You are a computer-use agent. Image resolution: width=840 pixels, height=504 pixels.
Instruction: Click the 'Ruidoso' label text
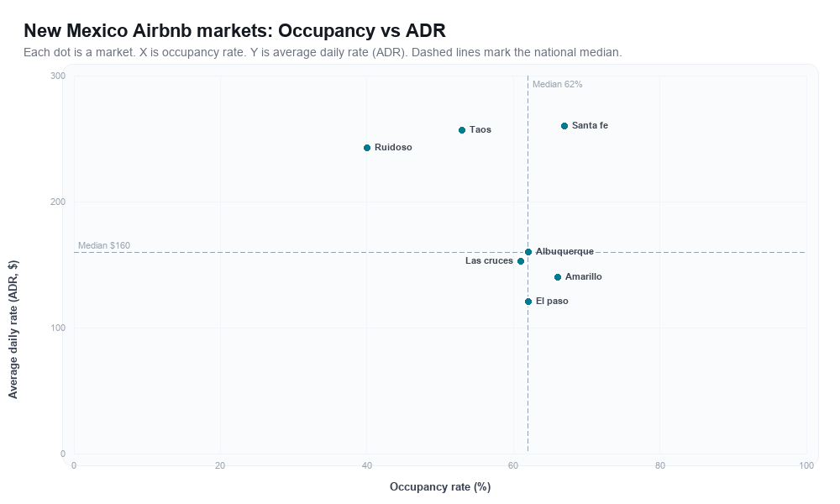[393, 147]
